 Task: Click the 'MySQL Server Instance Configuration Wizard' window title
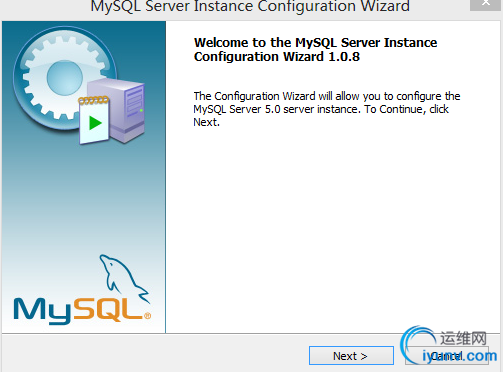coord(250,6)
